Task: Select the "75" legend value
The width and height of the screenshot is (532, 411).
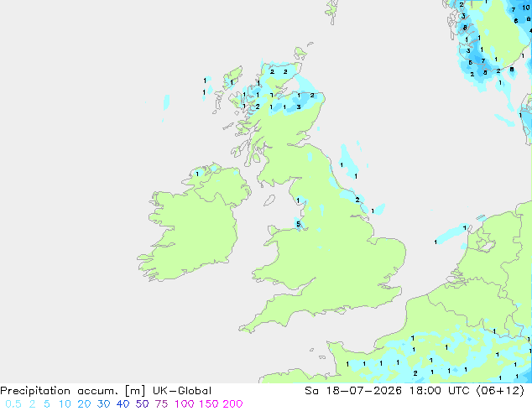Action: click(x=161, y=404)
